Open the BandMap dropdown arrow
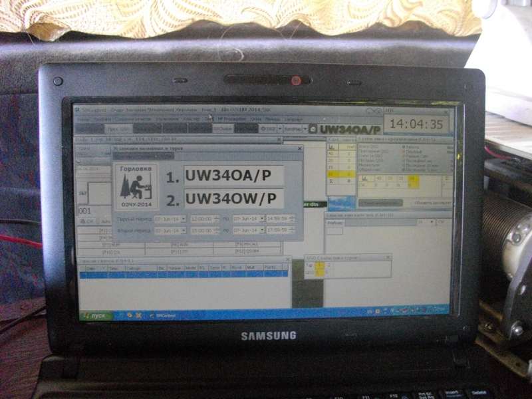The width and height of the screenshot is (532, 399). (x=305, y=129)
